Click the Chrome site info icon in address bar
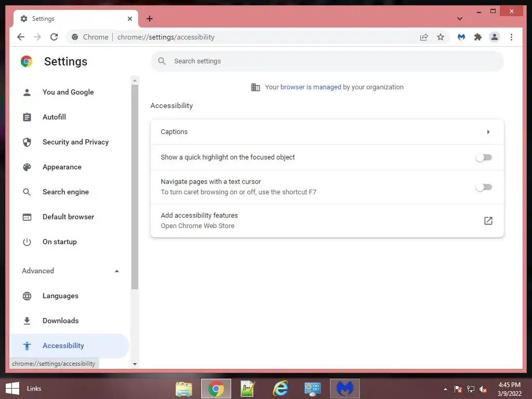 [x=75, y=37]
